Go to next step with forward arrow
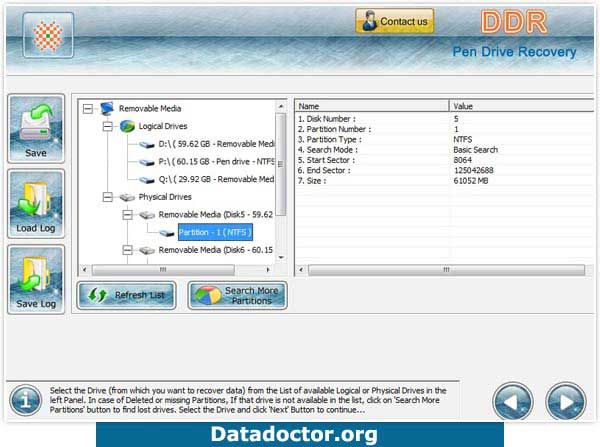600x447 pixels. click(x=566, y=402)
